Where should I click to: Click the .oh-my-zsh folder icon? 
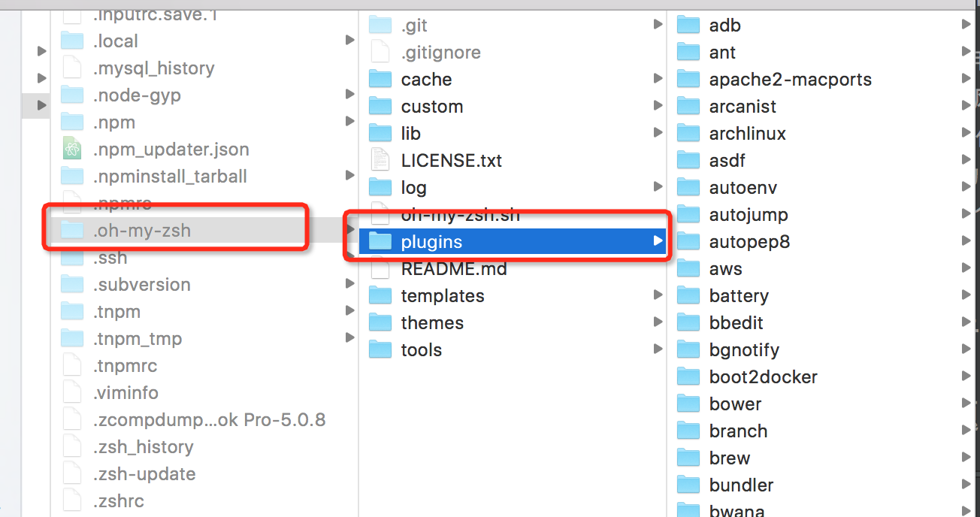[x=72, y=231]
